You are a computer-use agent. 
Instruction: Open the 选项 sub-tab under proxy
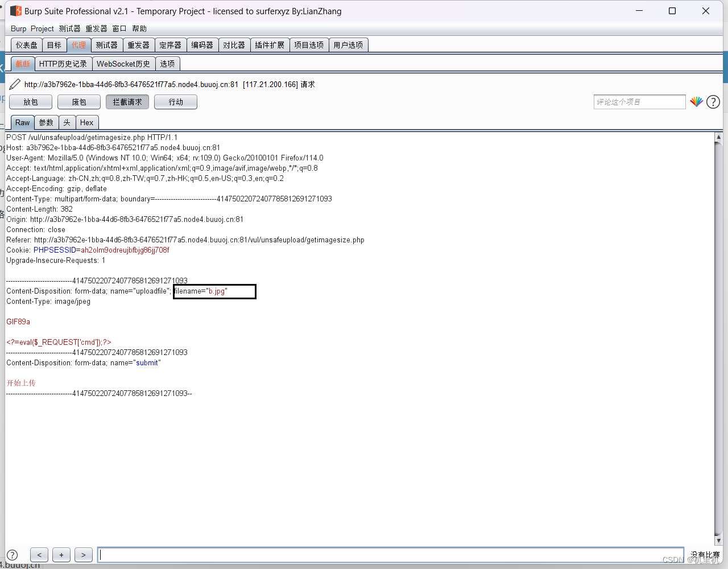coord(167,64)
